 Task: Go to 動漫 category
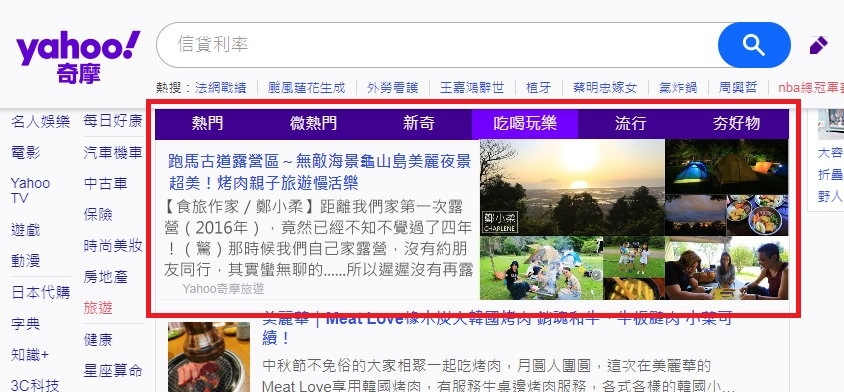[x=25, y=261]
